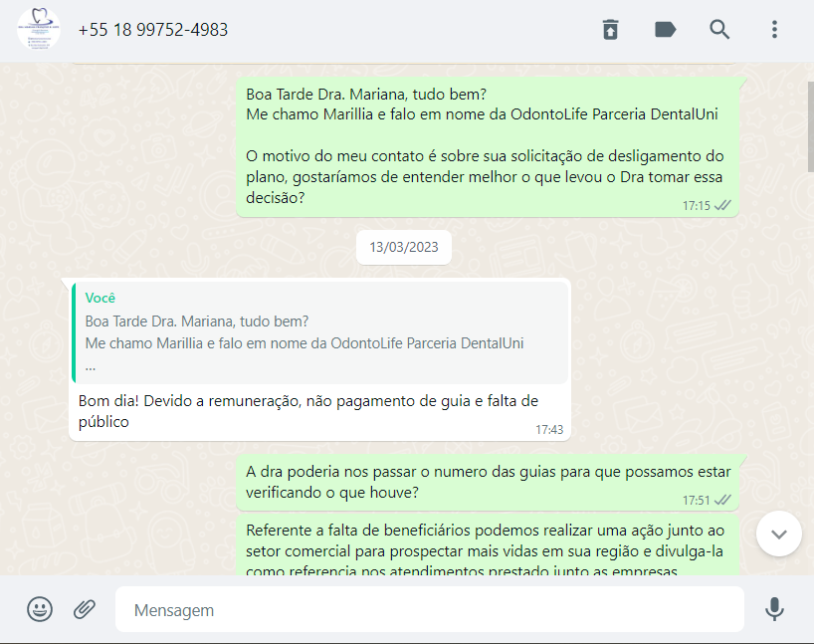Click the message "Bom dia! Devido a remuneração"
814x644 pixels.
[x=319, y=359]
